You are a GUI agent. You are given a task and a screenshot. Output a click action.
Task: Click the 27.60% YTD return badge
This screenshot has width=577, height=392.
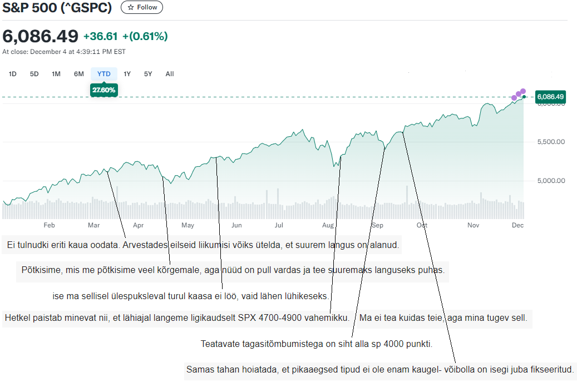(104, 90)
